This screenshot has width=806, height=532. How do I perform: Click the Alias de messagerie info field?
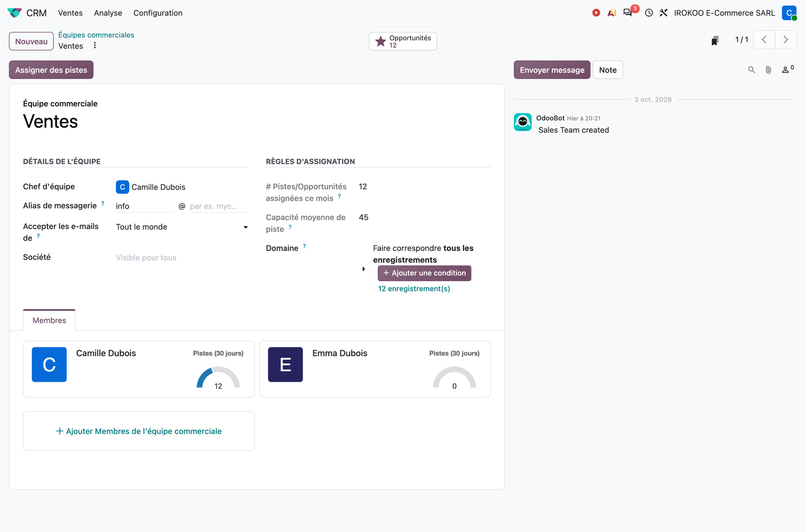coord(144,206)
